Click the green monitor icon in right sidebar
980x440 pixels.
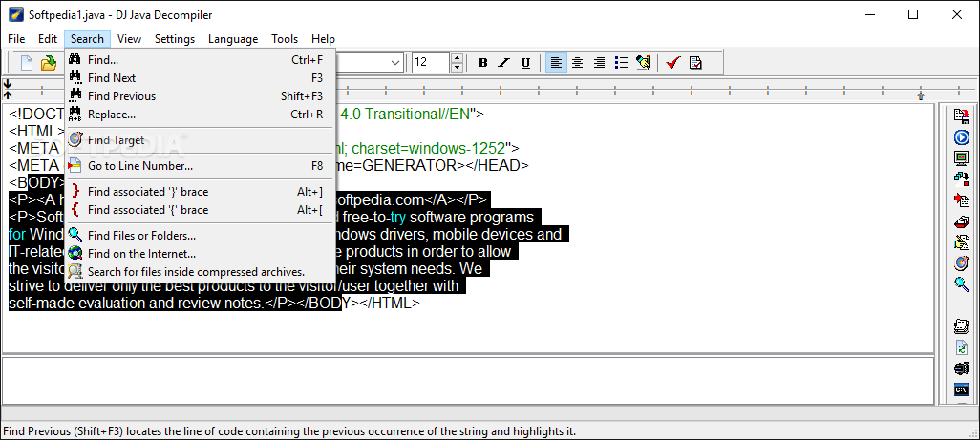[x=961, y=157]
